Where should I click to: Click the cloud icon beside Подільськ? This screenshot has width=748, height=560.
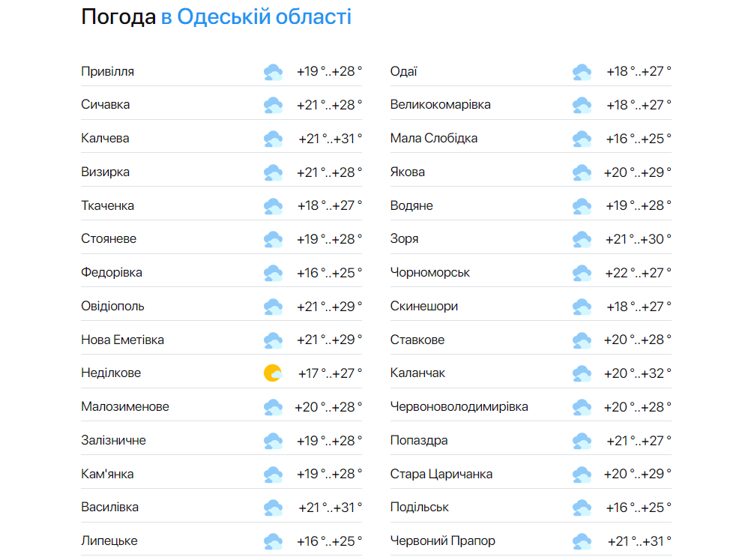[x=582, y=507]
